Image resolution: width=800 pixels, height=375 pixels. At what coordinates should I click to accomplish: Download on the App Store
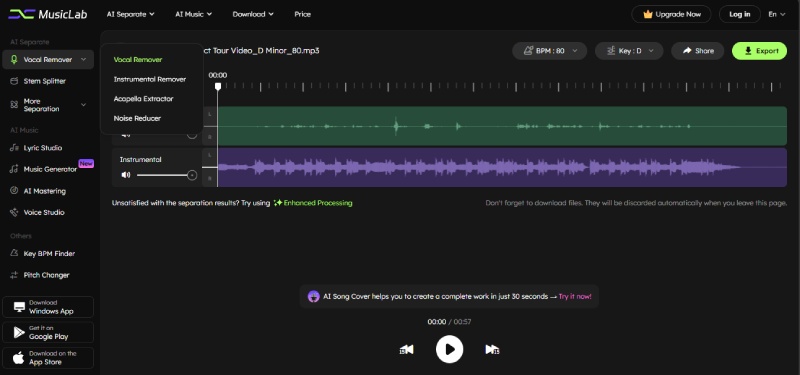click(48, 358)
